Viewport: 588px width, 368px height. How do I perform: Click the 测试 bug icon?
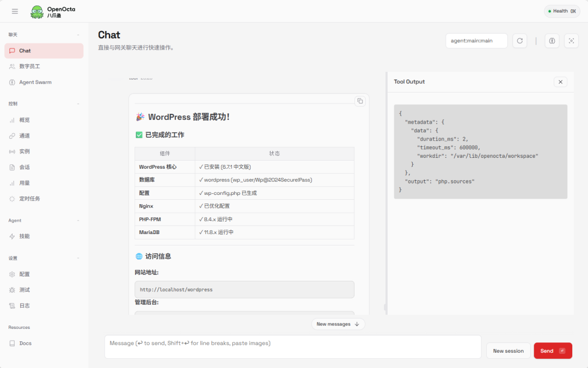[12, 290]
